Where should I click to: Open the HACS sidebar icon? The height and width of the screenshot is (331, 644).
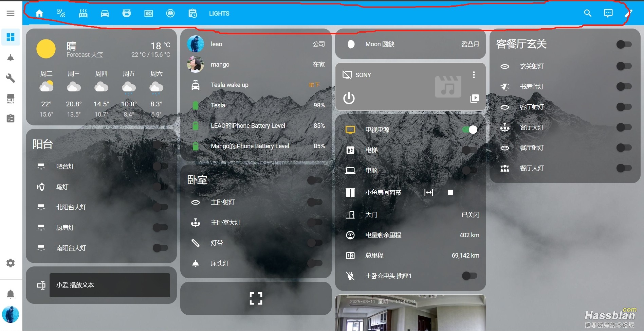pos(11,99)
